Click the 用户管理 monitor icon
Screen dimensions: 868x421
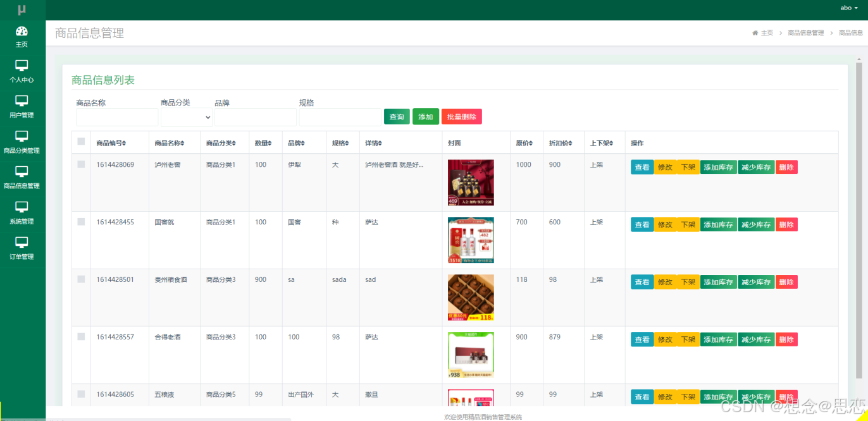22,101
